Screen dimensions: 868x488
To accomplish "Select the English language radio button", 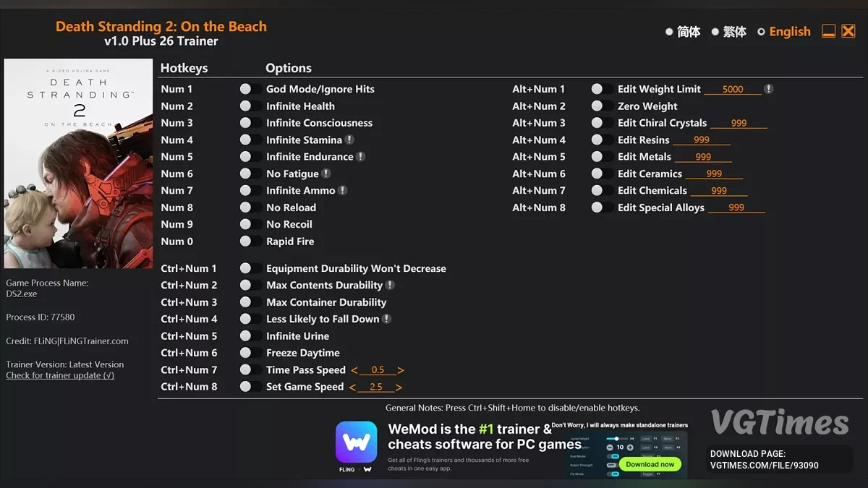I will pos(761,32).
